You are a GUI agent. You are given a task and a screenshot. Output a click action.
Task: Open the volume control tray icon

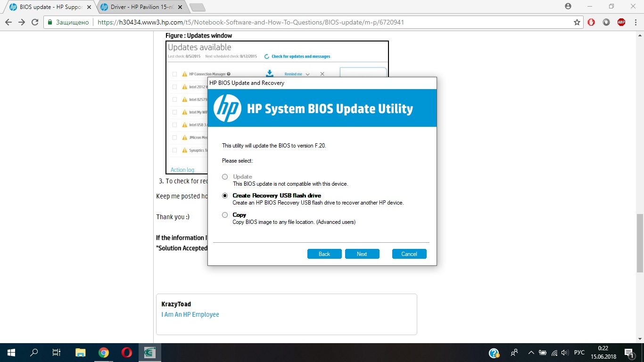(565, 353)
